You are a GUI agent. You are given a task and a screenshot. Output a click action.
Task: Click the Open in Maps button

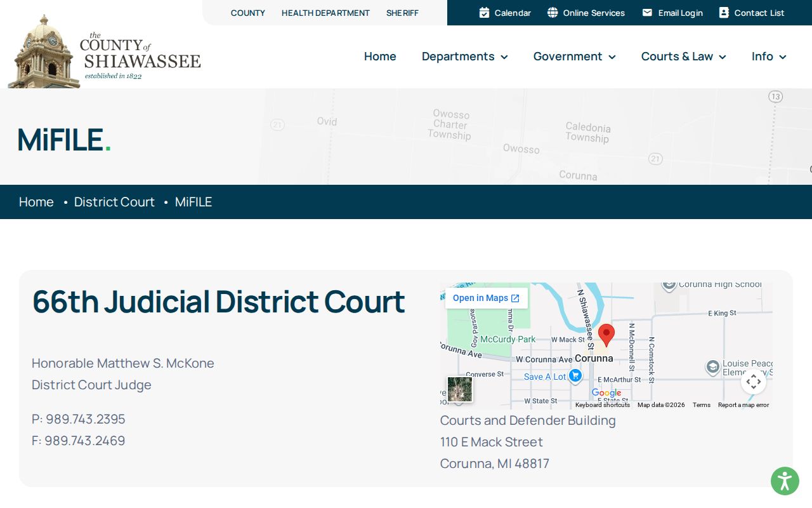487,298
